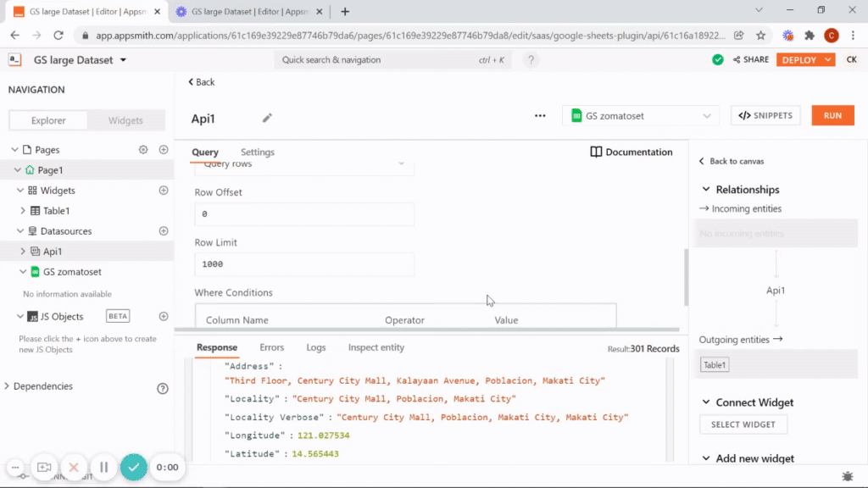The width and height of the screenshot is (868, 488).
Task: Click the plus icon beside JS Objects
Action: pos(164,317)
